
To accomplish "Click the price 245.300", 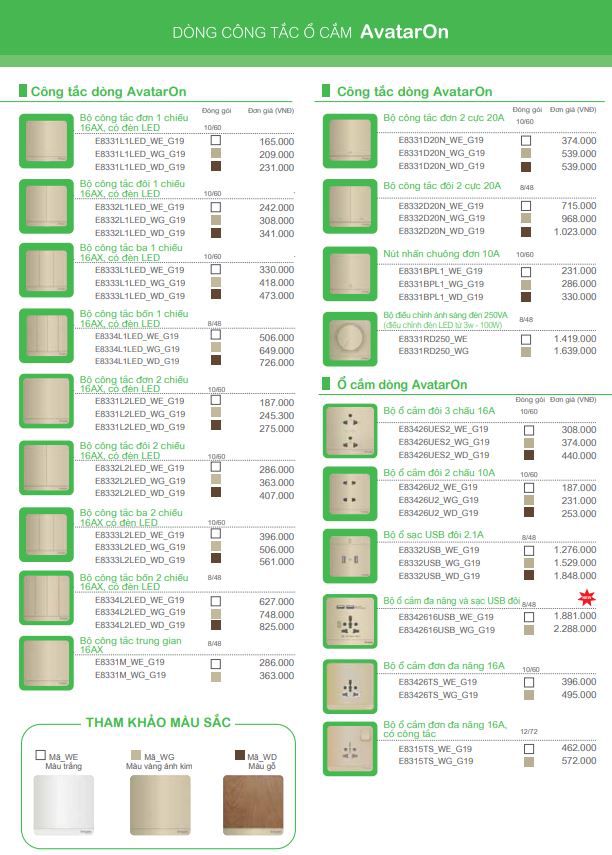I will pos(277,416).
